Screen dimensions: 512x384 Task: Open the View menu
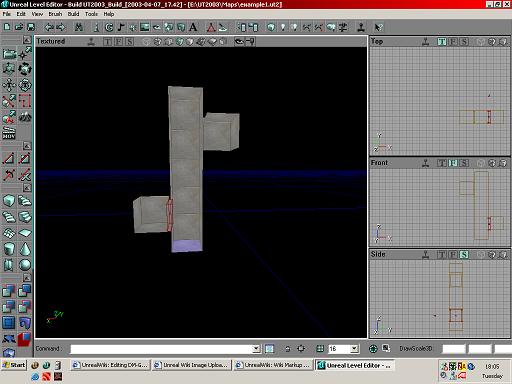(x=37, y=14)
